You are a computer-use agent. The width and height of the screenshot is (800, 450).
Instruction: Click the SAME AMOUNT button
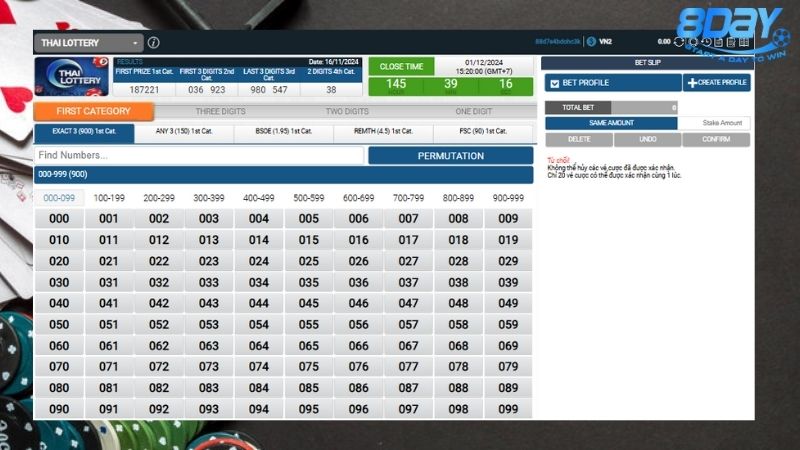[x=611, y=123]
